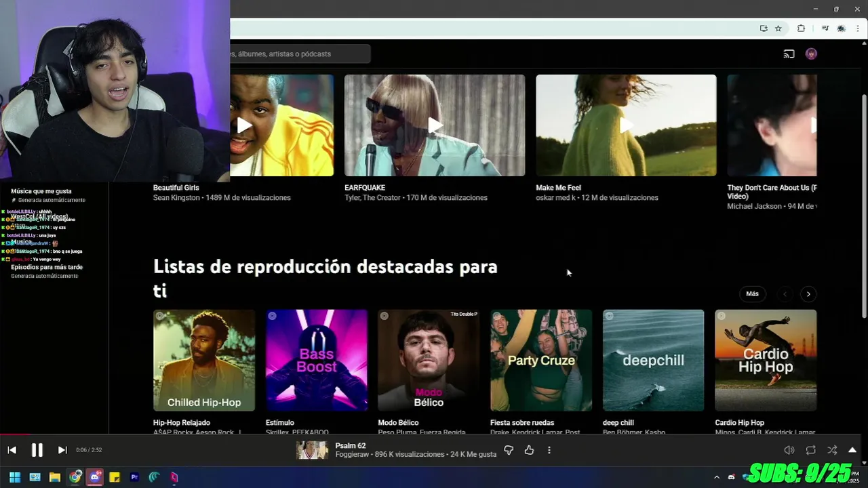Click the deep chill title text
868x488 pixels.
coord(618,423)
